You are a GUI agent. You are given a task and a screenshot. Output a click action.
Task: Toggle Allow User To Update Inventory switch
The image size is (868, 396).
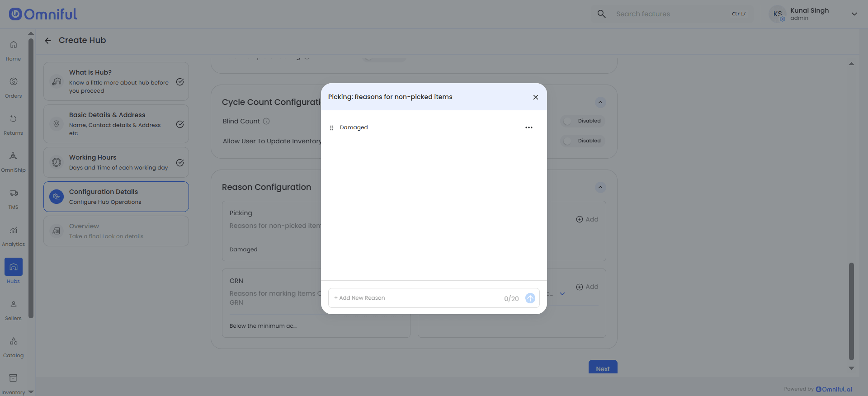click(568, 141)
